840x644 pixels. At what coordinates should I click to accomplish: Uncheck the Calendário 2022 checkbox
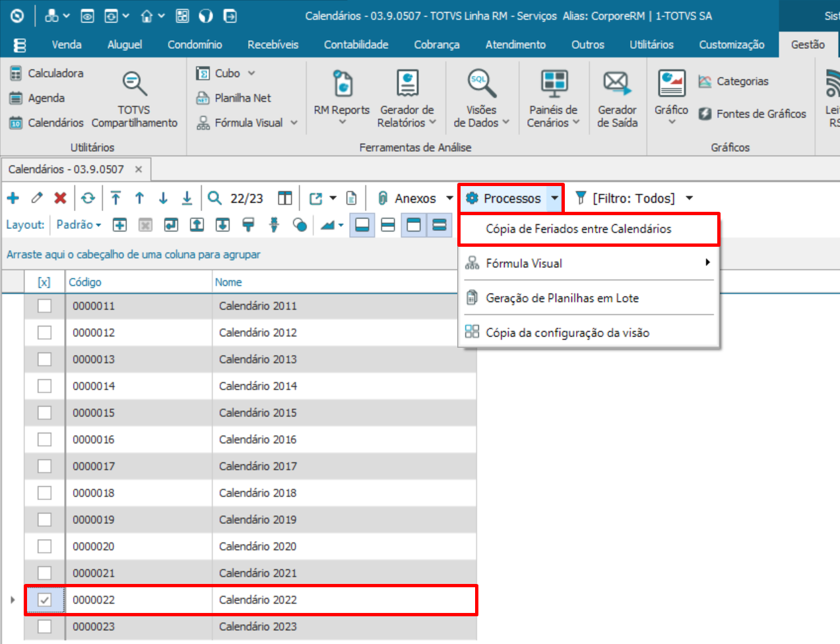(44, 600)
